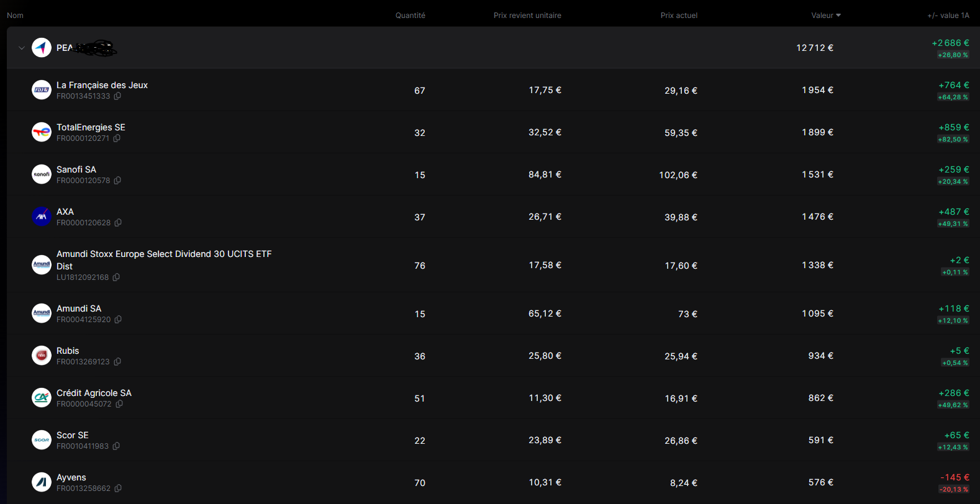Screen dimensions: 980x504
Task: Copy ISIN FR0013451333 with copy icon
Action: (117, 96)
